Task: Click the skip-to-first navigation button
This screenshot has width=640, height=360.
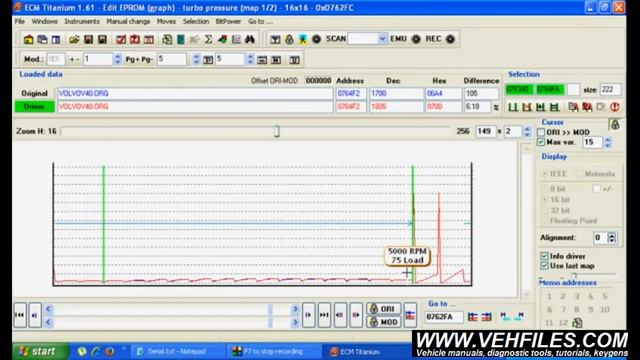Action: 20,315
